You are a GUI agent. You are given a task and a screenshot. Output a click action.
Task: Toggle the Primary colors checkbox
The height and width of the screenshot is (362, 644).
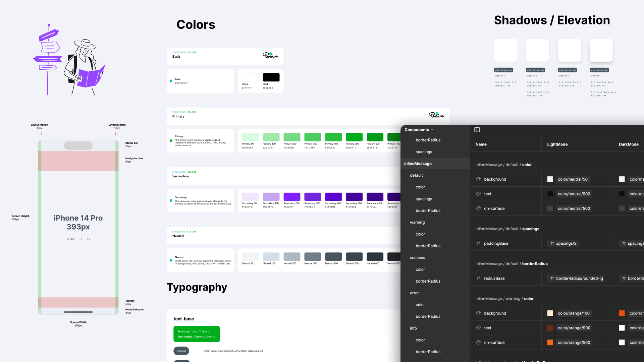click(x=171, y=140)
